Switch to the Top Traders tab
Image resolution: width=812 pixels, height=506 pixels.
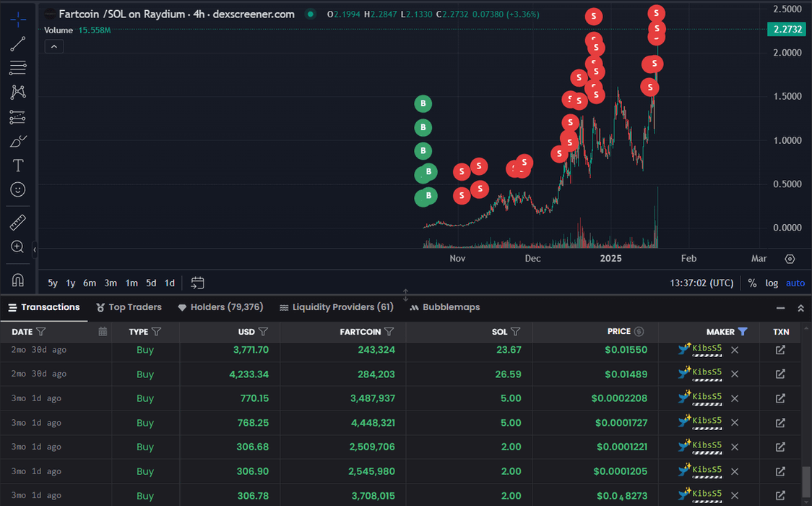(x=129, y=307)
